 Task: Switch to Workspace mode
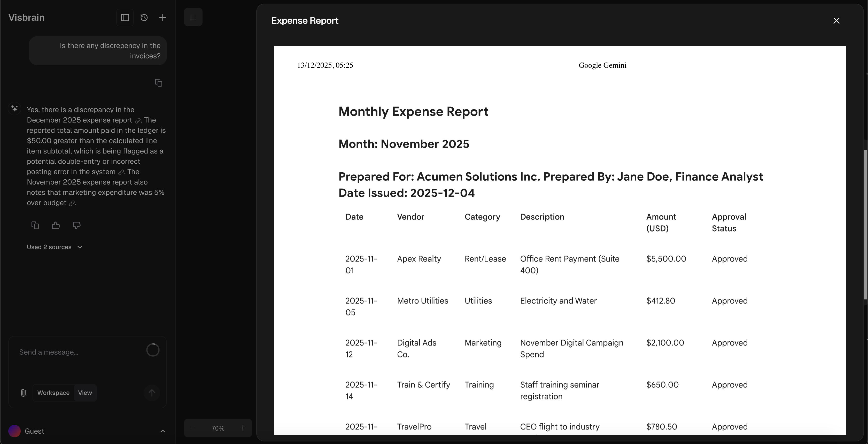(x=53, y=393)
